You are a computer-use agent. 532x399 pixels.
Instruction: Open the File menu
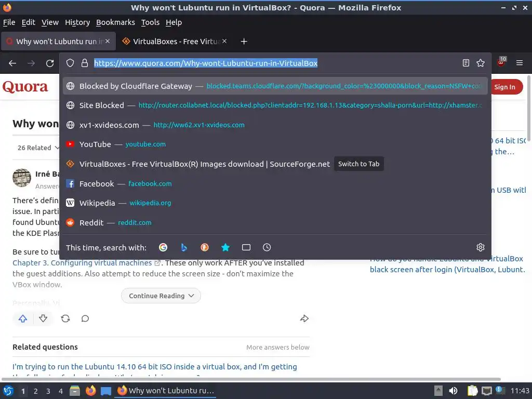[x=9, y=22]
